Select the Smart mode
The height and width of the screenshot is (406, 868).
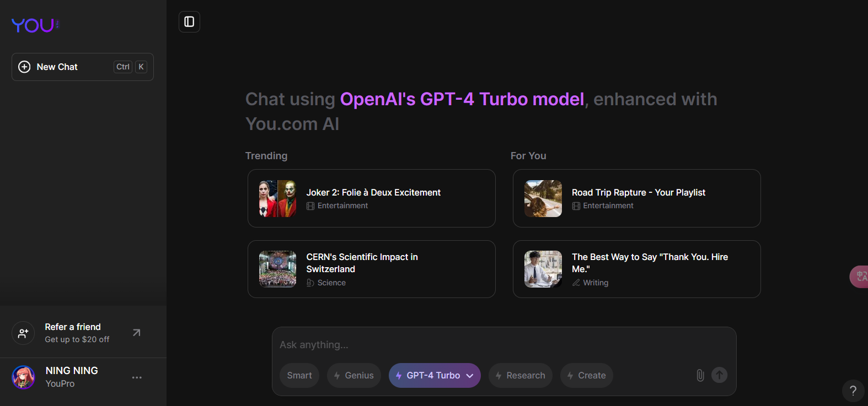coord(299,375)
